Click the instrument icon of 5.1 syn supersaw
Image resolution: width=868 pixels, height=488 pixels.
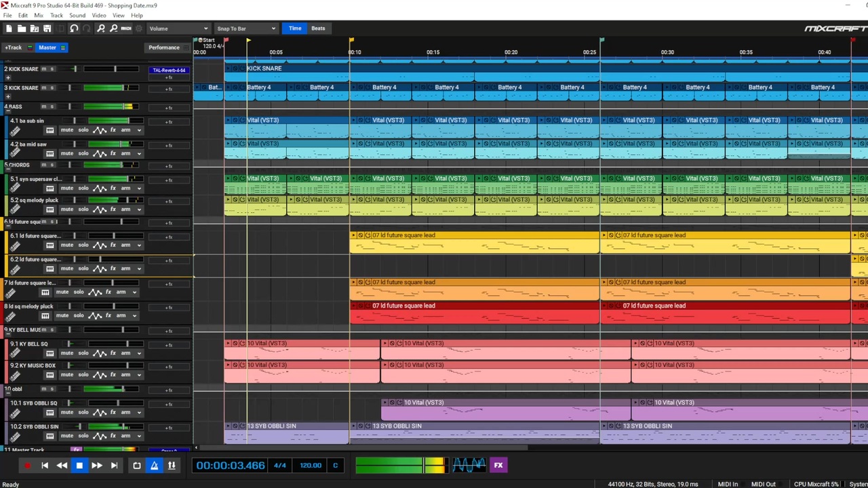[15, 188]
